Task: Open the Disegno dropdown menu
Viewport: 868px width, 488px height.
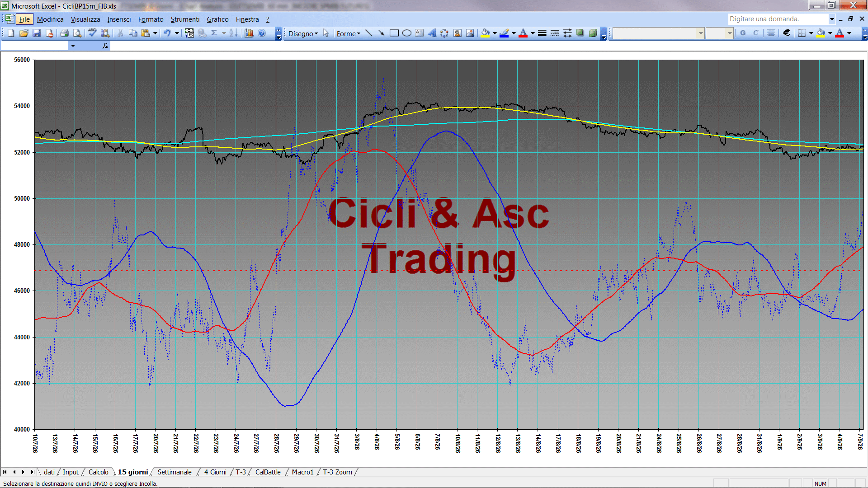Action: click(303, 33)
